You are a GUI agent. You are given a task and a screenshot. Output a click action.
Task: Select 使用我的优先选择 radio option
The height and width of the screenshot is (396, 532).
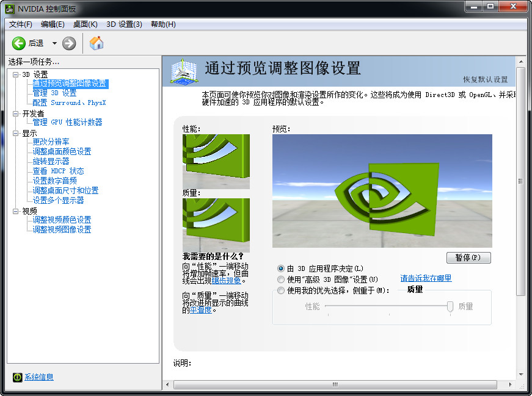280,290
